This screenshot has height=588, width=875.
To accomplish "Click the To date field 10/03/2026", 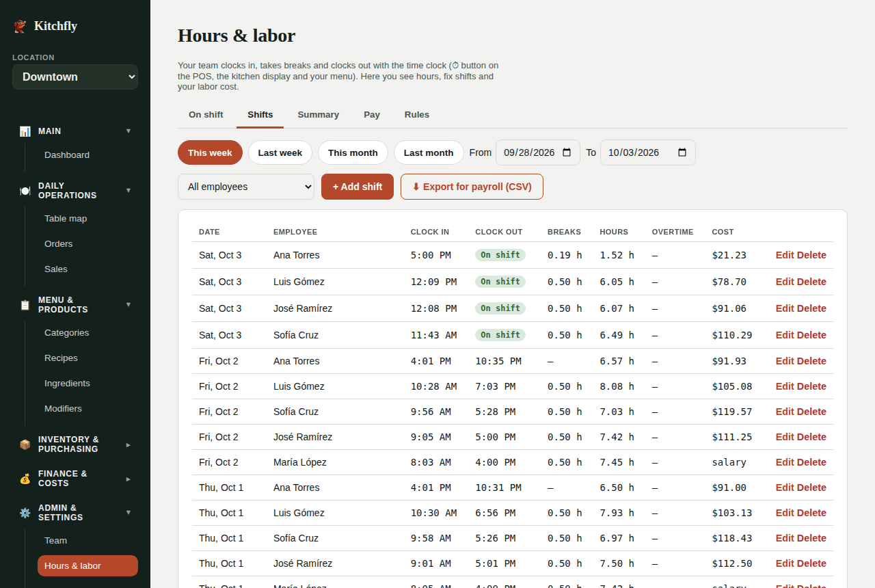I will 648,152.
